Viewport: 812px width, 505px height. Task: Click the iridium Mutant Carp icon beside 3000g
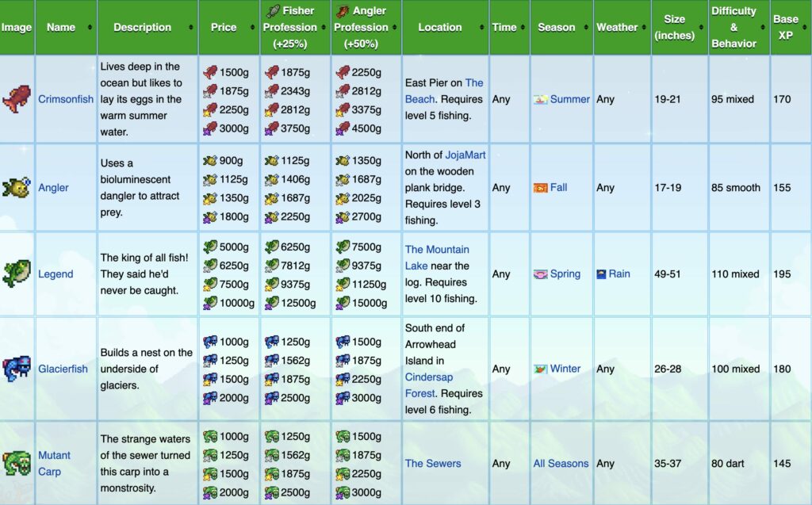click(x=343, y=492)
